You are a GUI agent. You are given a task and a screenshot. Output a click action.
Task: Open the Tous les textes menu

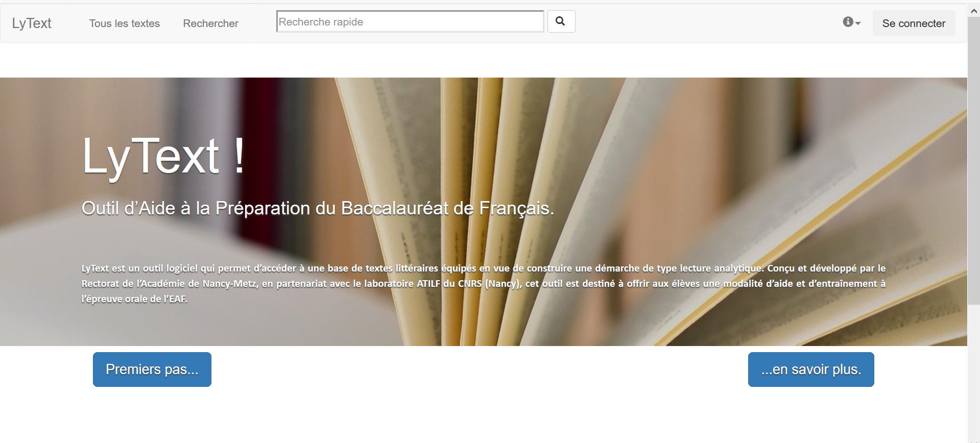pyautogui.click(x=125, y=23)
